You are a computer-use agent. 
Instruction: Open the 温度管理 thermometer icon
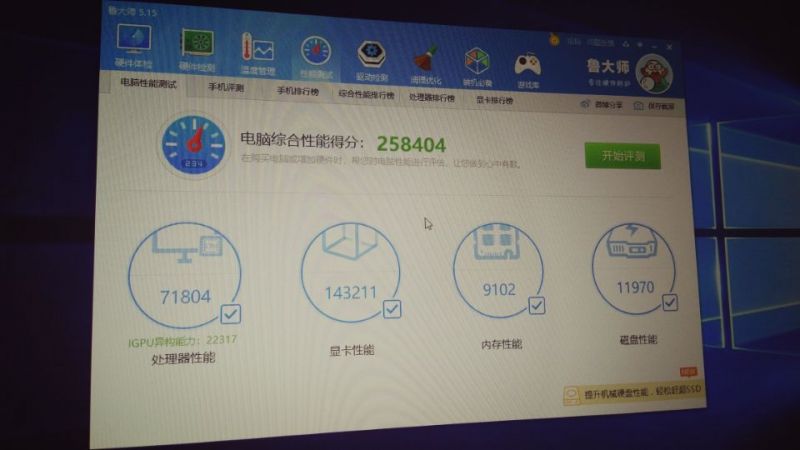click(x=258, y=49)
